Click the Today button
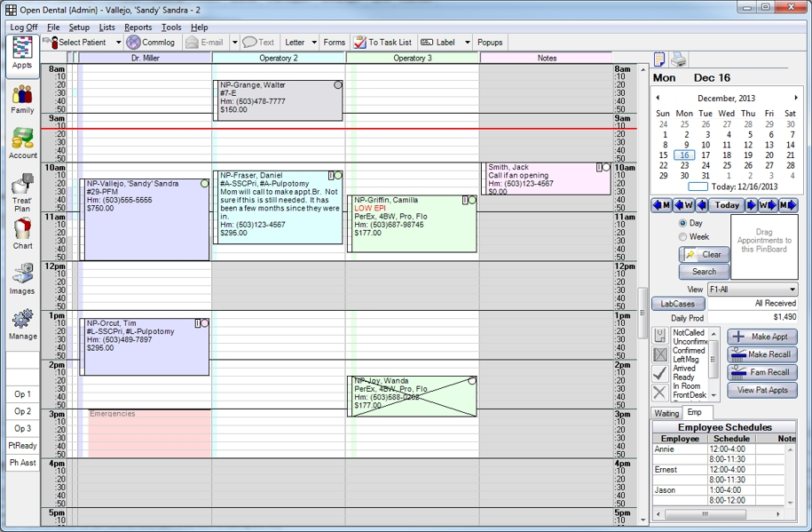The width and height of the screenshot is (812, 532). [727, 205]
